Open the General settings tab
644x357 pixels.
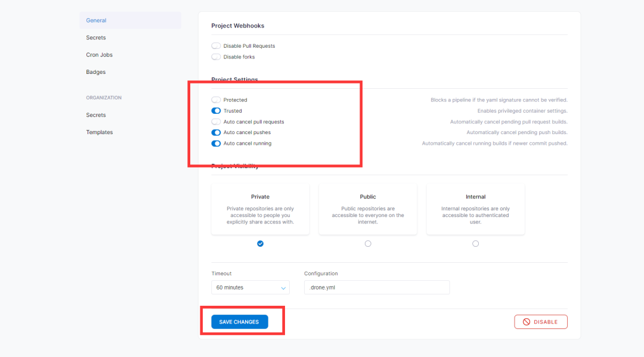click(96, 20)
